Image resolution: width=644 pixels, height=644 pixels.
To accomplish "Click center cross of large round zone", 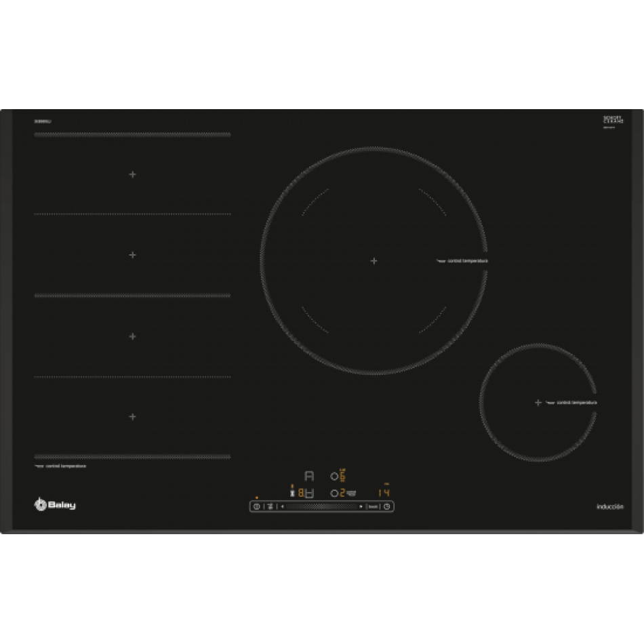I will pos(374,260).
